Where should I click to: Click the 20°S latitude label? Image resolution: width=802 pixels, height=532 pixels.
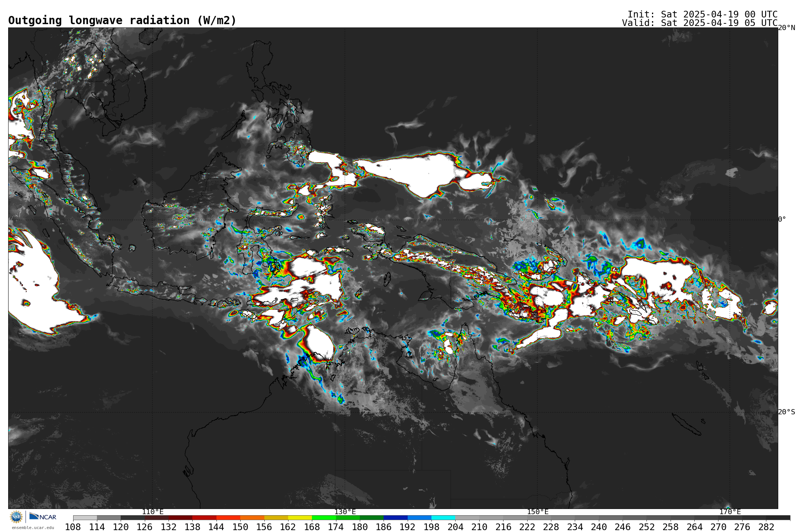tap(786, 412)
